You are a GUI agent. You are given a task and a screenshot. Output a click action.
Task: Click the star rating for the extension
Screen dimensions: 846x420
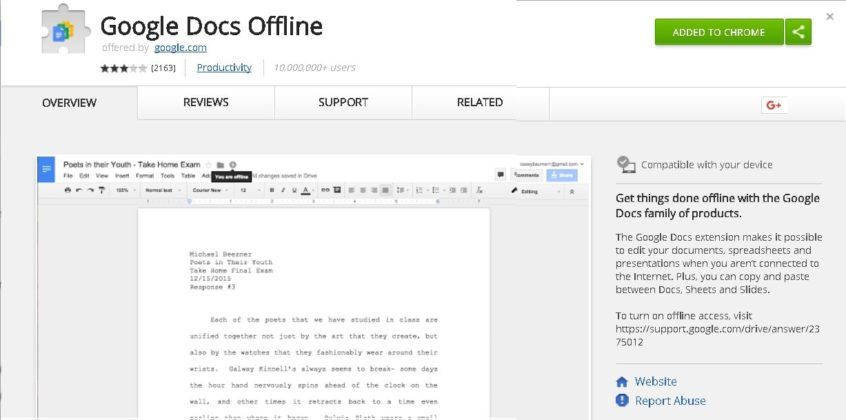123,68
